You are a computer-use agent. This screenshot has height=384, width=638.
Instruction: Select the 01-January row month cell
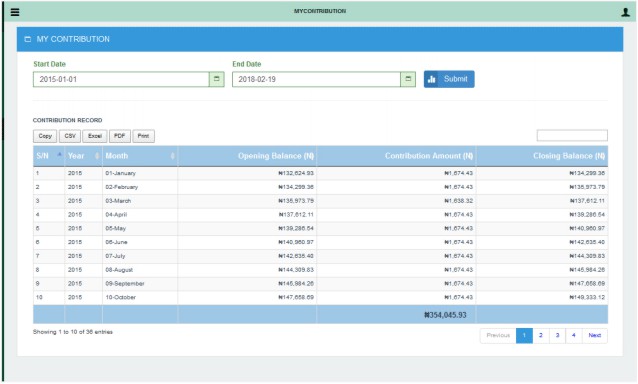[140, 173]
